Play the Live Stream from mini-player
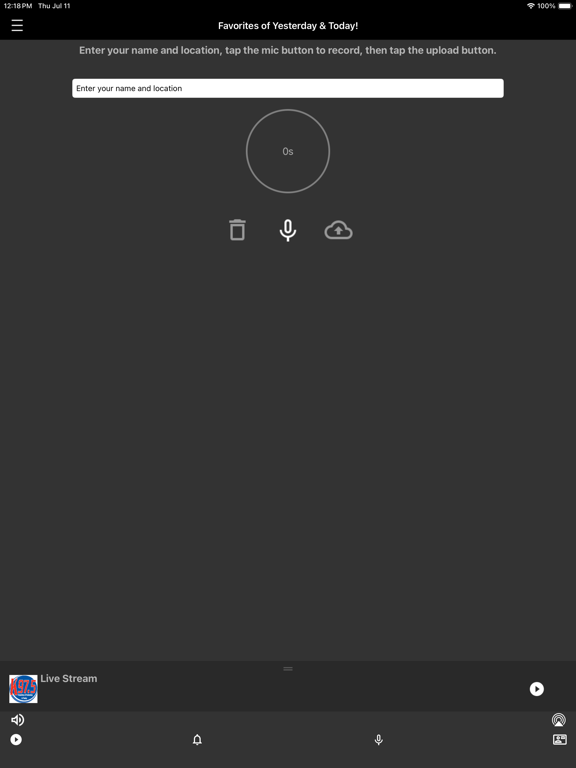Viewport: 576px width, 768px height. click(537, 689)
